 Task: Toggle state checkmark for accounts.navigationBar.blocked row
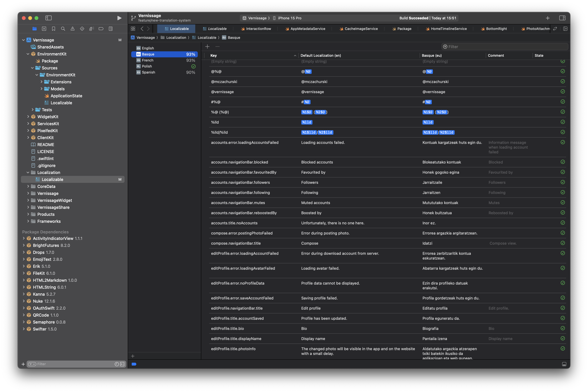[562, 162]
